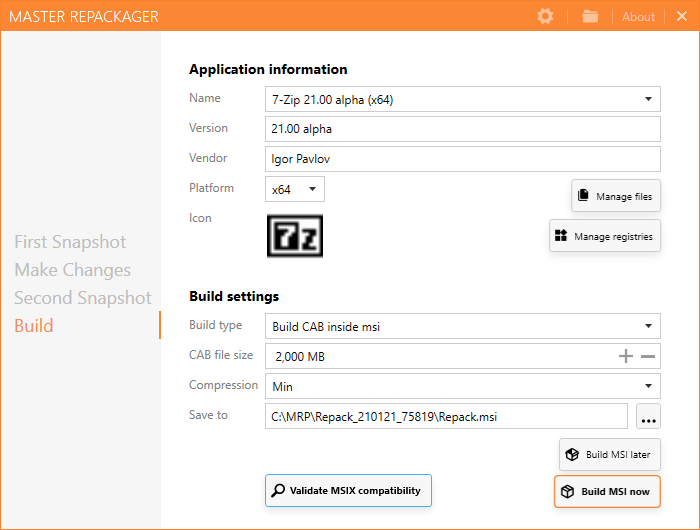The image size is (700, 530).
Task: Edit the Save to path field
Action: (x=446, y=417)
